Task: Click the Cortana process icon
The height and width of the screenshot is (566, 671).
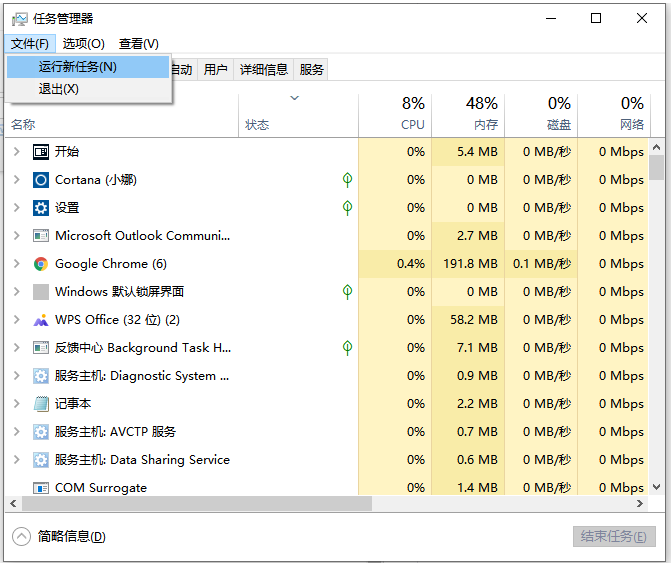Action: pyautogui.click(x=41, y=180)
